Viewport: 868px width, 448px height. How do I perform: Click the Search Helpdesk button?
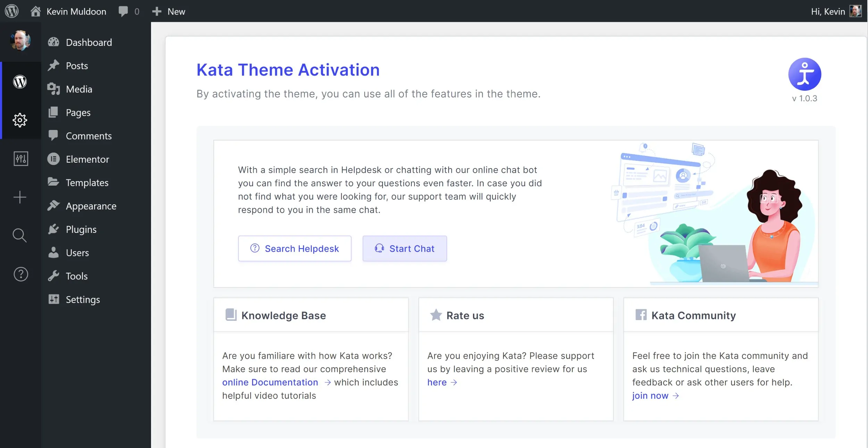294,249
